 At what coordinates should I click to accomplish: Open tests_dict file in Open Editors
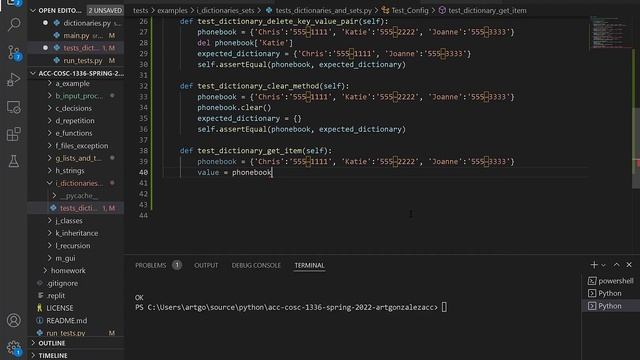[76, 48]
